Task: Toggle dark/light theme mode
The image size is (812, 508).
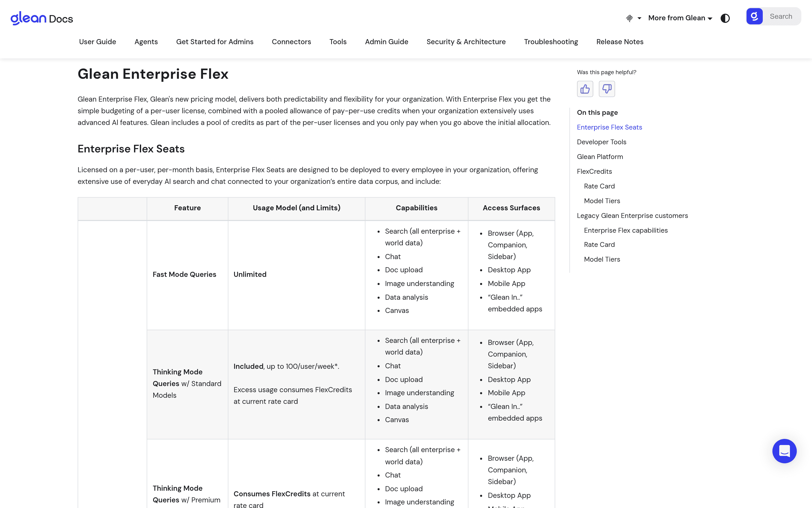Action: click(725, 18)
